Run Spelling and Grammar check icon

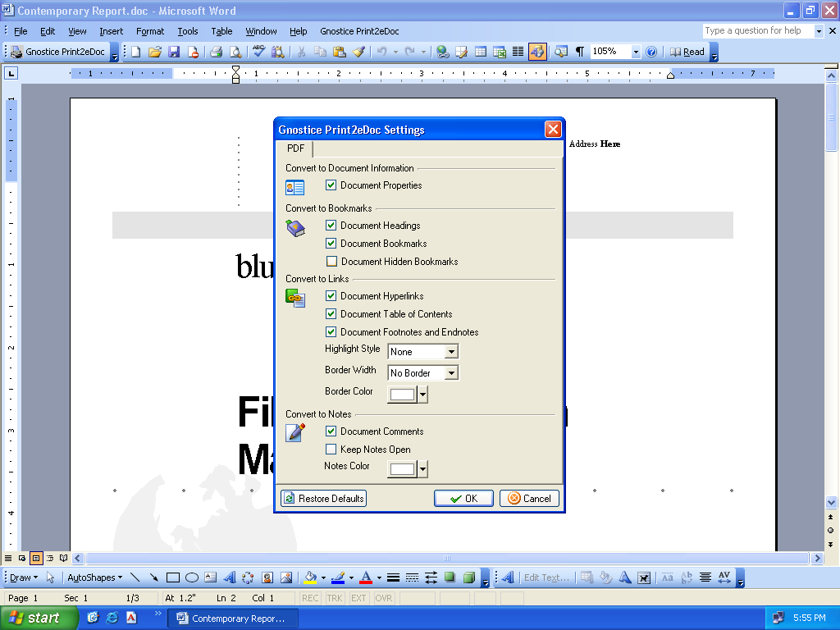click(x=258, y=52)
